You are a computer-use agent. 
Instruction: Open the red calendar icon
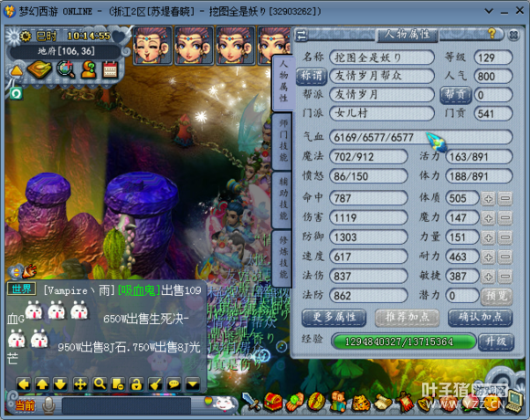(x=111, y=69)
